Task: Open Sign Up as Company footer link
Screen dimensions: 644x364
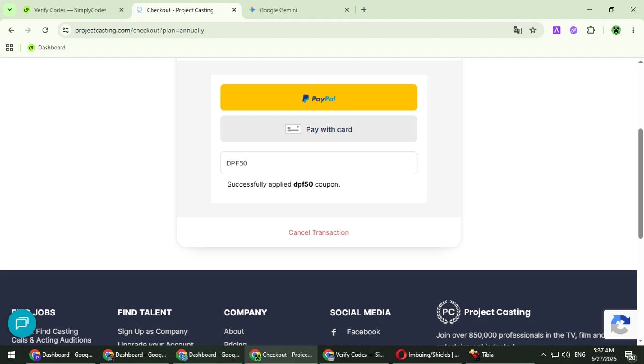Action: click(152, 331)
